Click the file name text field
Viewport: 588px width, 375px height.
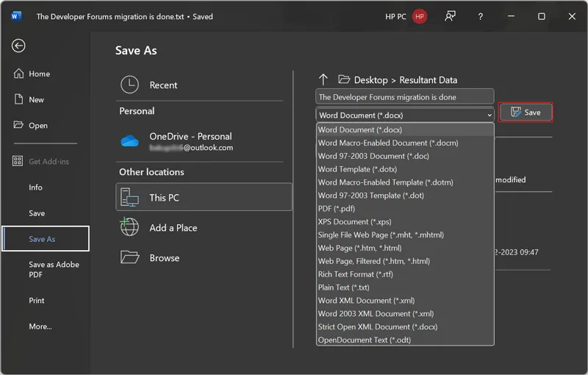coord(404,97)
